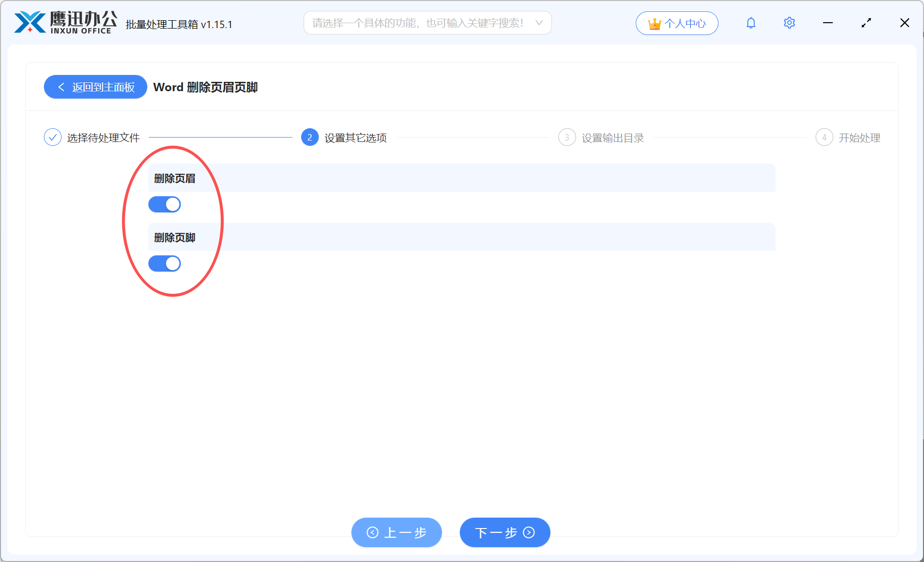The image size is (924, 562).
Task: Toggle the 删除页眉 switch
Action: [165, 204]
